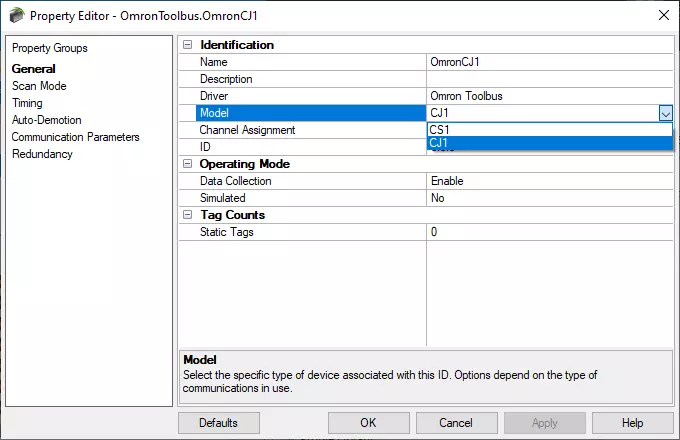The width and height of the screenshot is (680, 440).
Task: Click the Operating Mode header text
Action: (x=245, y=164)
